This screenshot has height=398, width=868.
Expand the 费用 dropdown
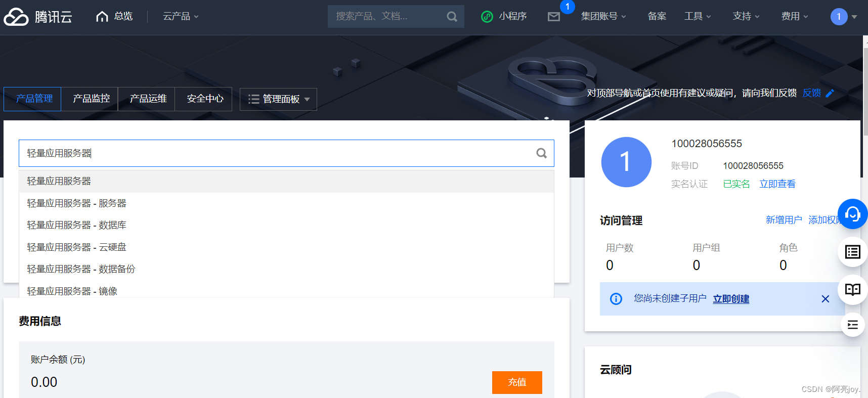click(x=795, y=17)
